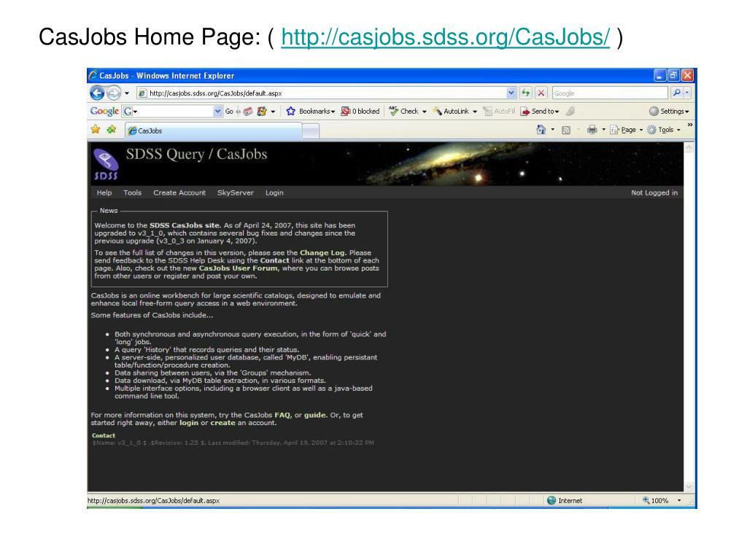The width and height of the screenshot is (747, 560).
Task: Click the Not Logged in status text
Action: (654, 192)
